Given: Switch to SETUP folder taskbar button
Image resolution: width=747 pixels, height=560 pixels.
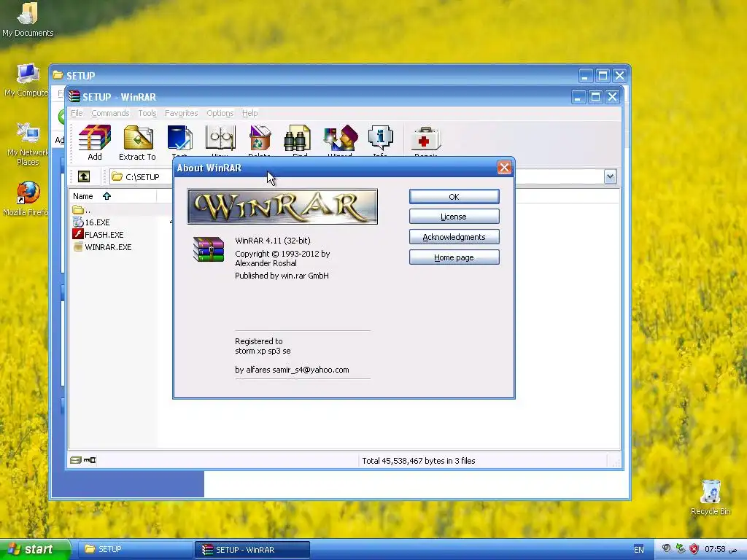Looking at the screenshot, I should tap(135, 550).
